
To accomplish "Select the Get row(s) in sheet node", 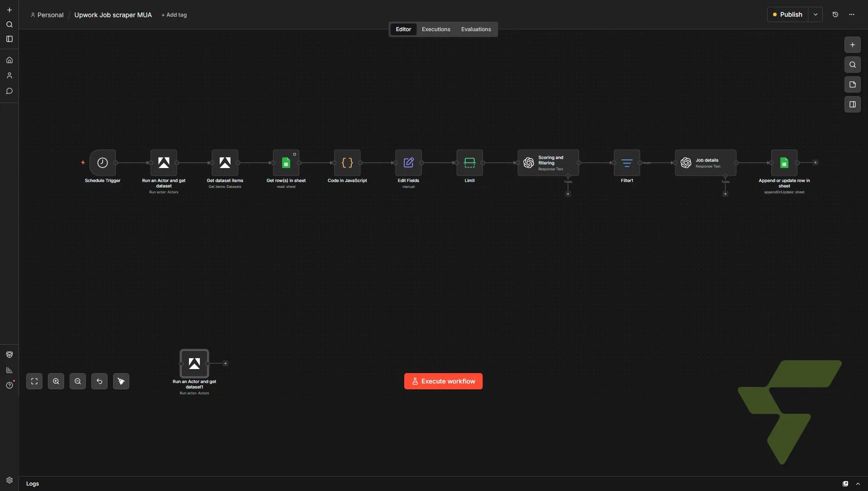I will point(286,163).
